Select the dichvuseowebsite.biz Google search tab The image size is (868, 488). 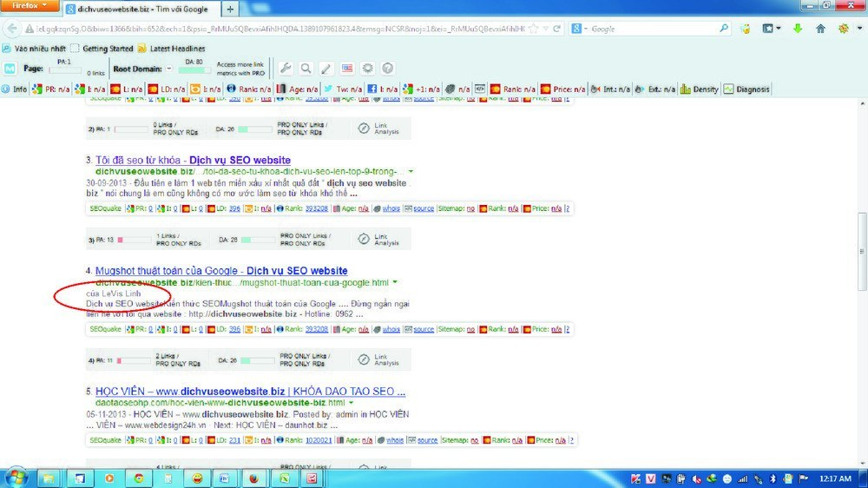(x=141, y=9)
